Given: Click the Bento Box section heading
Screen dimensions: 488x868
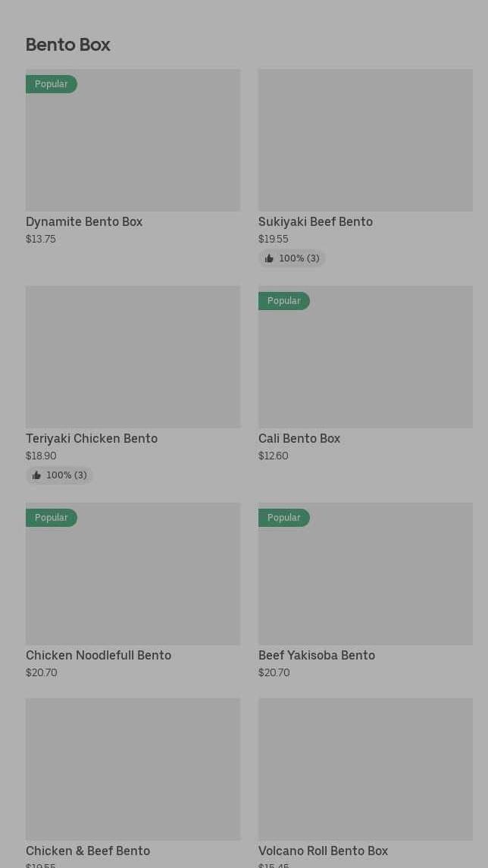Looking at the screenshot, I should [x=68, y=45].
